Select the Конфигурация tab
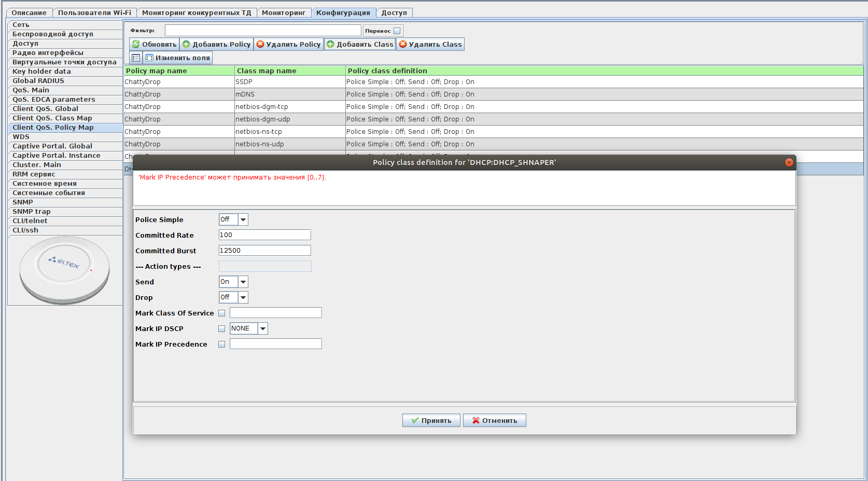868x481 pixels. pyautogui.click(x=343, y=12)
